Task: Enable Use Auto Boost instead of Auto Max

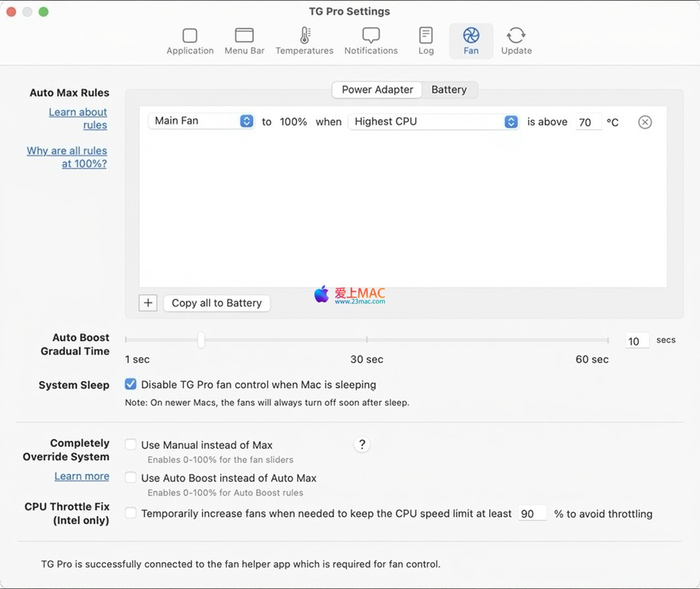Action: click(x=131, y=477)
